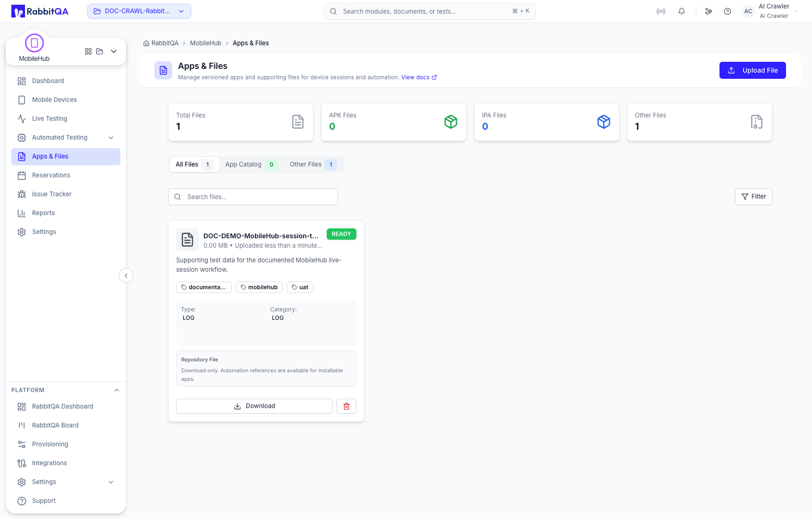Open the broadcast signal icon in header
This screenshot has height=519, width=812.
pyautogui.click(x=661, y=11)
